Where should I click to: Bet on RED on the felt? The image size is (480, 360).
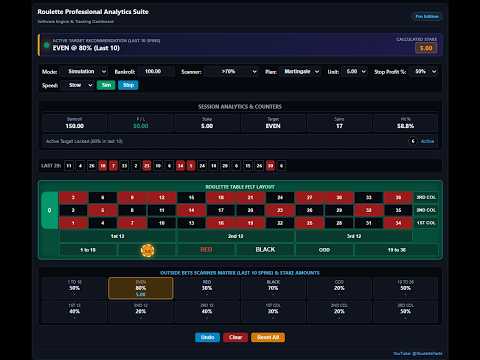pyautogui.click(x=206, y=250)
